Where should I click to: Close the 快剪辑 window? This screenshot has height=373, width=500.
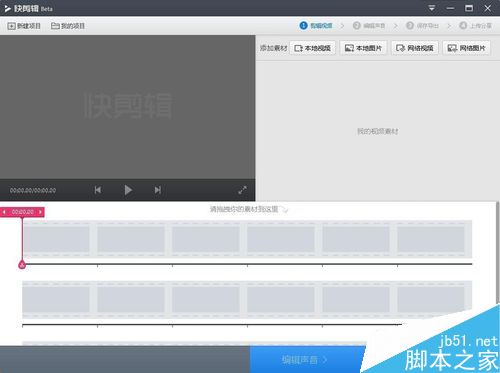(488, 8)
